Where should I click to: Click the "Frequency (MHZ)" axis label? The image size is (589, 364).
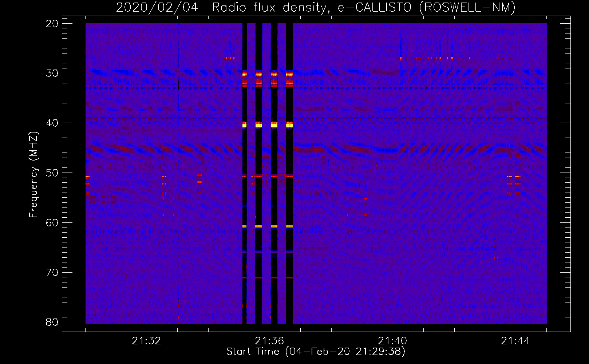[33, 175]
